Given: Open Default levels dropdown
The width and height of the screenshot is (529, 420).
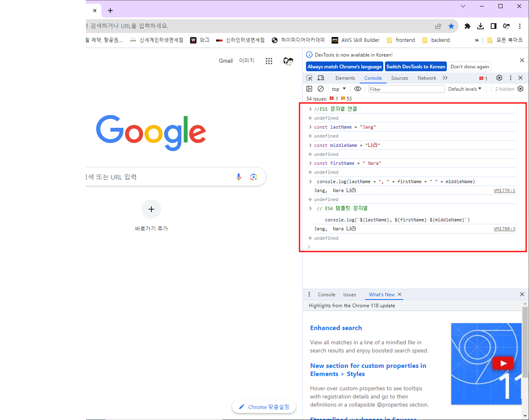Looking at the screenshot, I should (465, 89).
